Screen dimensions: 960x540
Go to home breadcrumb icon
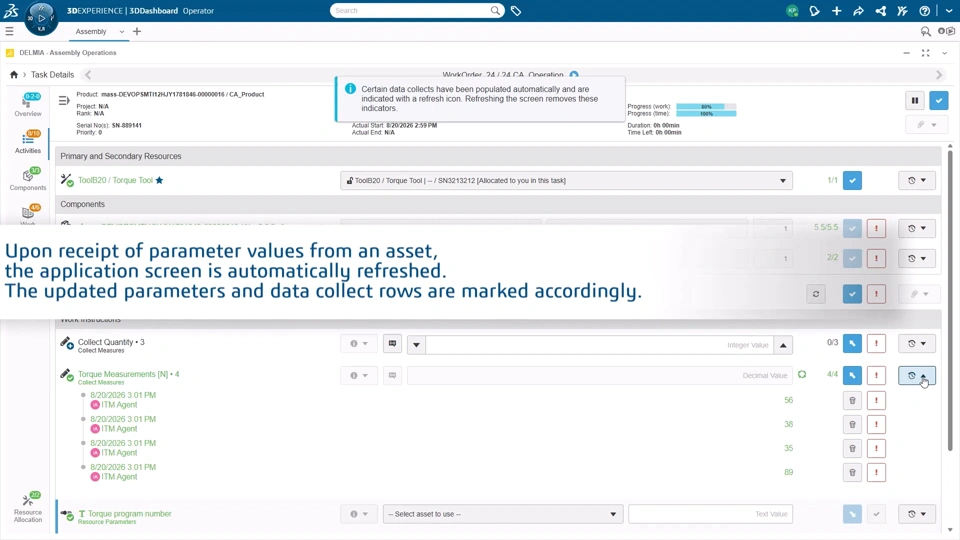13,75
